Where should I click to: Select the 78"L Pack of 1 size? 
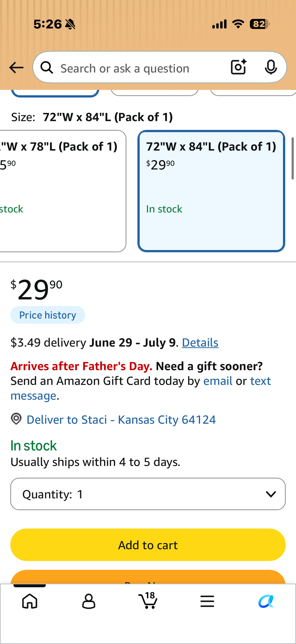click(x=62, y=191)
